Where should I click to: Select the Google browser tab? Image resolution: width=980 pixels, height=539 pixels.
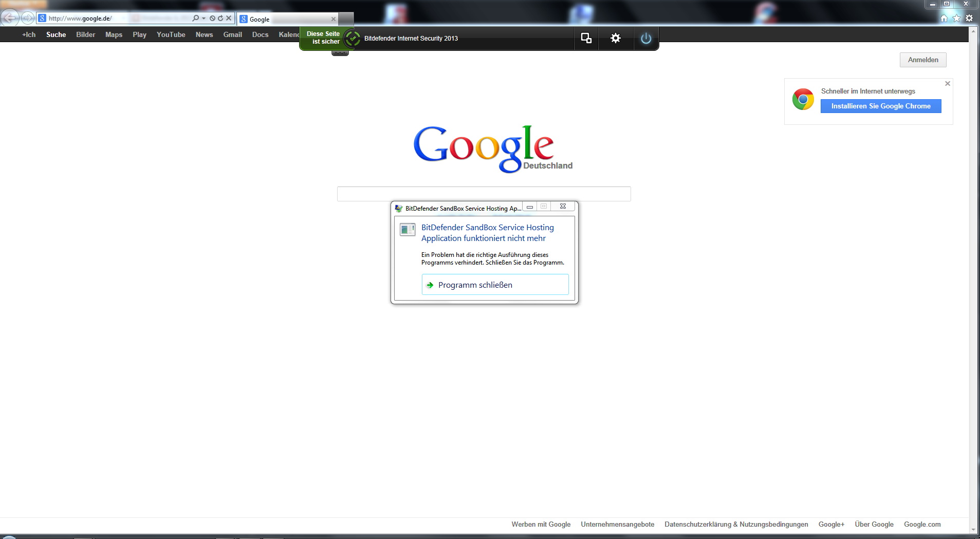point(288,19)
